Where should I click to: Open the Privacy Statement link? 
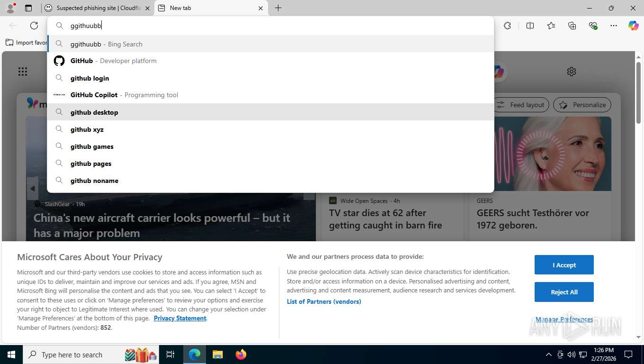coord(180,318)
